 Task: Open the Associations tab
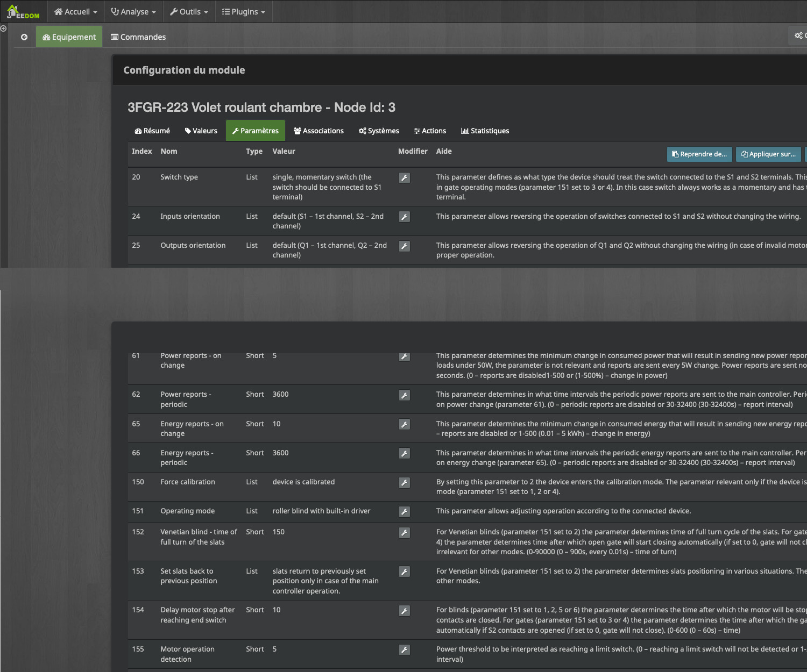(318, 131)
